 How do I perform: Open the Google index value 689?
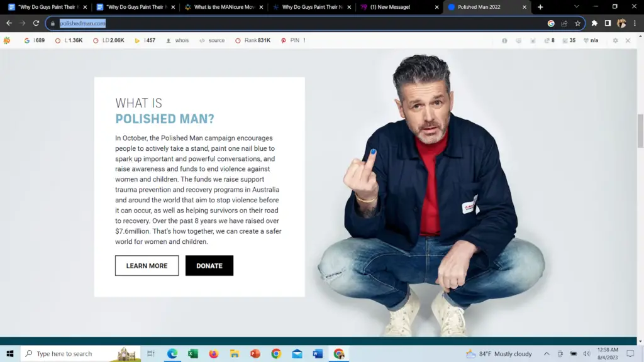coord(35,40)
